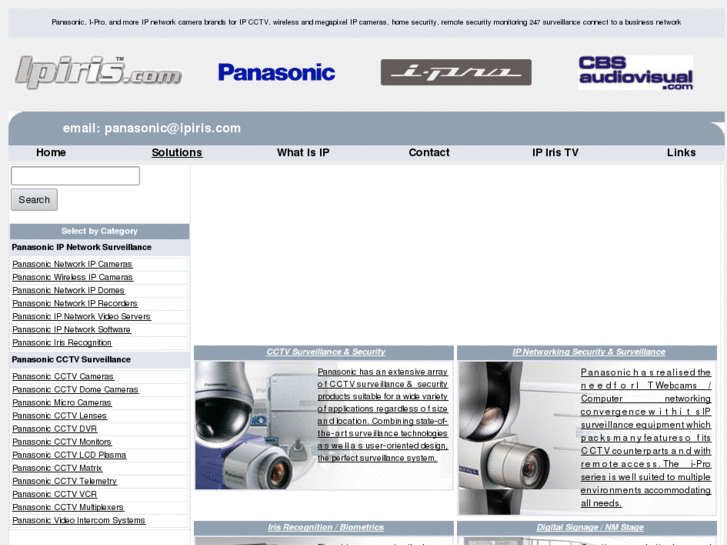
Task: Open the Links menu item
Action: click(681, 153)
